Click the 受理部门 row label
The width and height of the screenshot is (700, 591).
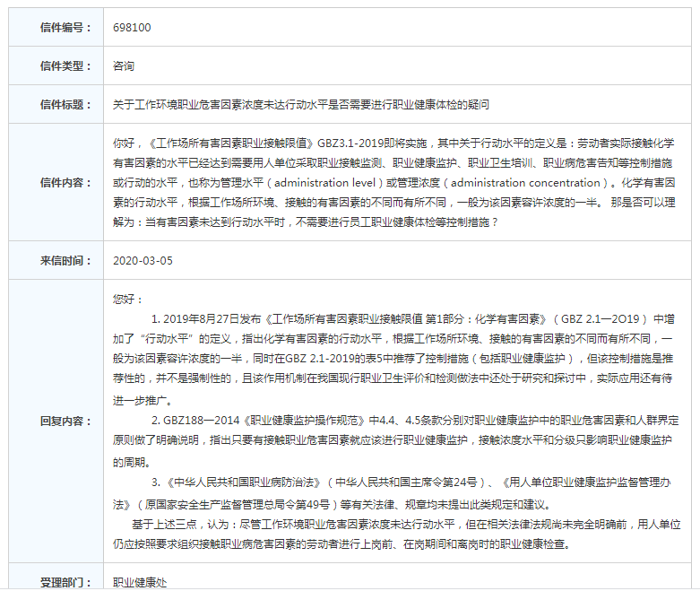click(65, 581)
